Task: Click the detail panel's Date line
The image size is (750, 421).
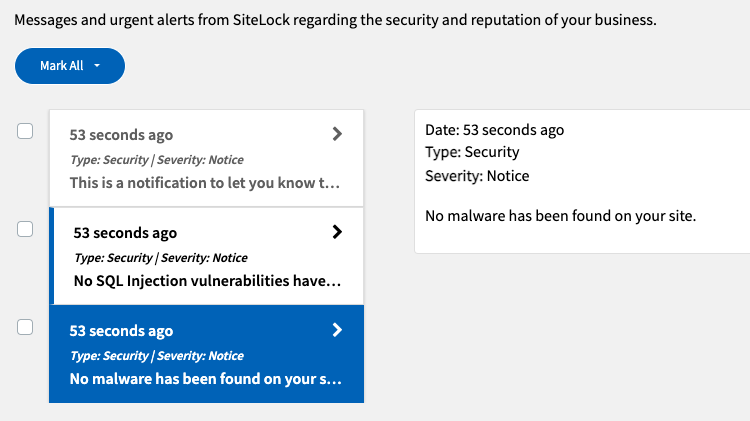Action: point(495,130)
